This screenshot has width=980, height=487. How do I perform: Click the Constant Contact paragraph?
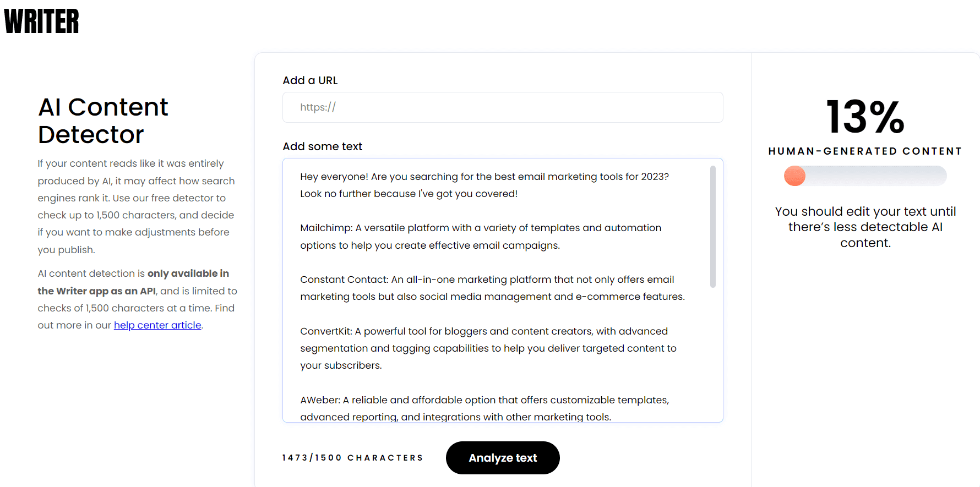point(492,288)
